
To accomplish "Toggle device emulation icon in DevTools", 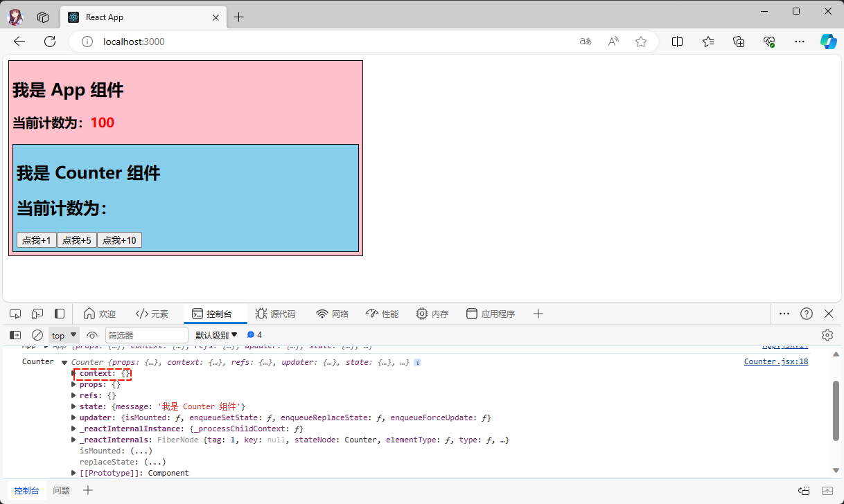I will pos(37,314).
